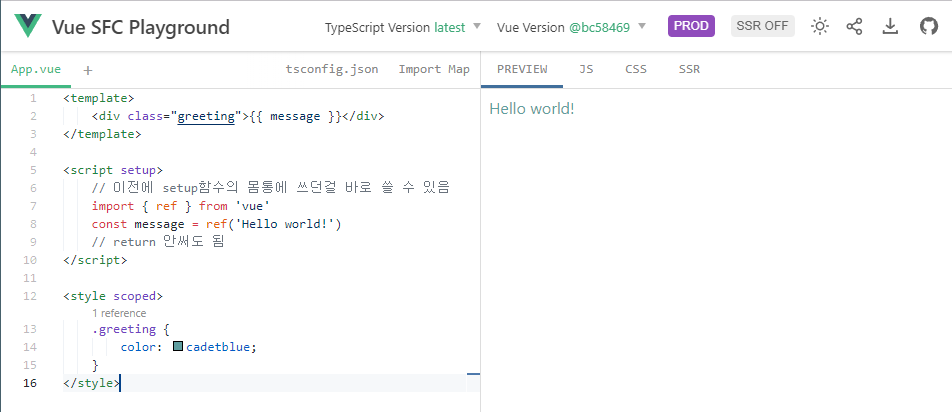Download project files icon
952x412 pixels.
point(890,26)
